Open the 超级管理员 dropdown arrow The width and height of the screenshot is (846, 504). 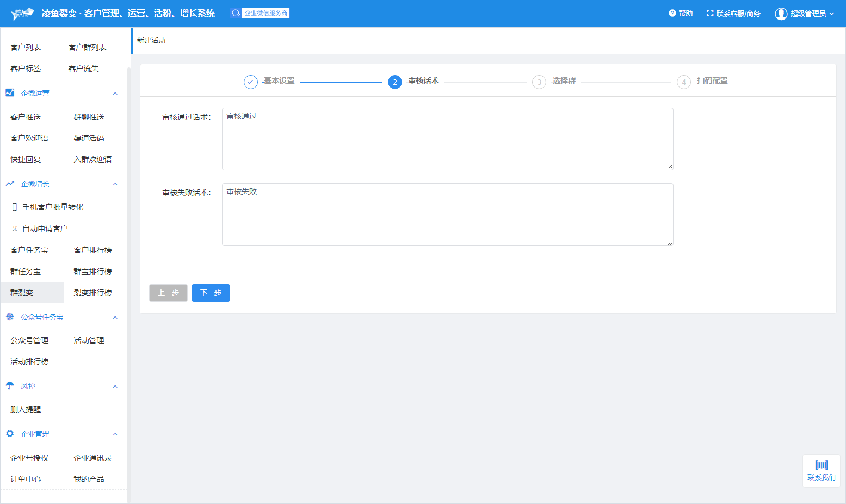coord(831,14)
